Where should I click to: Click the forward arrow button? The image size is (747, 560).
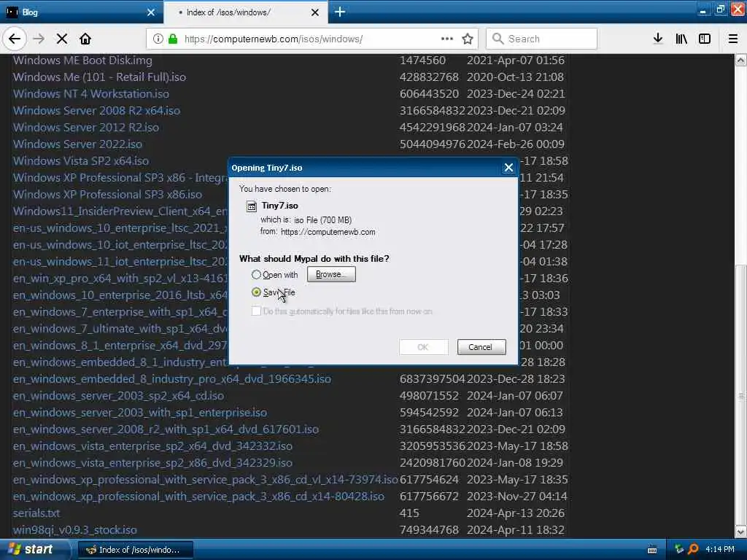[39, 39]
